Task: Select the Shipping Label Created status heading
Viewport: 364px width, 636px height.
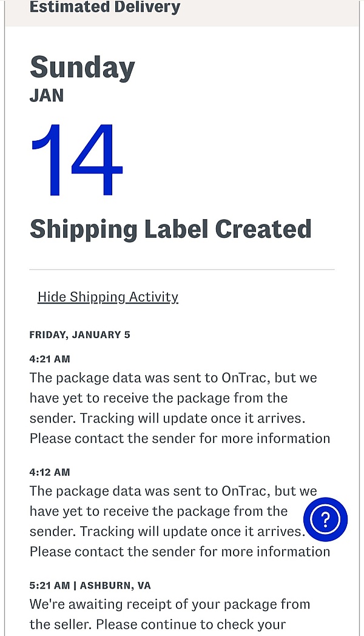Action: coord(170,229)
